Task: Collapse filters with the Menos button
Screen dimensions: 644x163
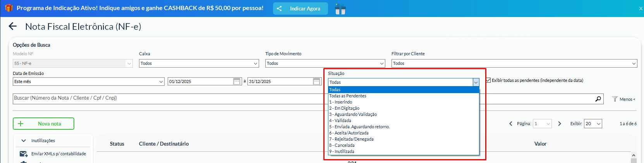Action: coord(623,99)
